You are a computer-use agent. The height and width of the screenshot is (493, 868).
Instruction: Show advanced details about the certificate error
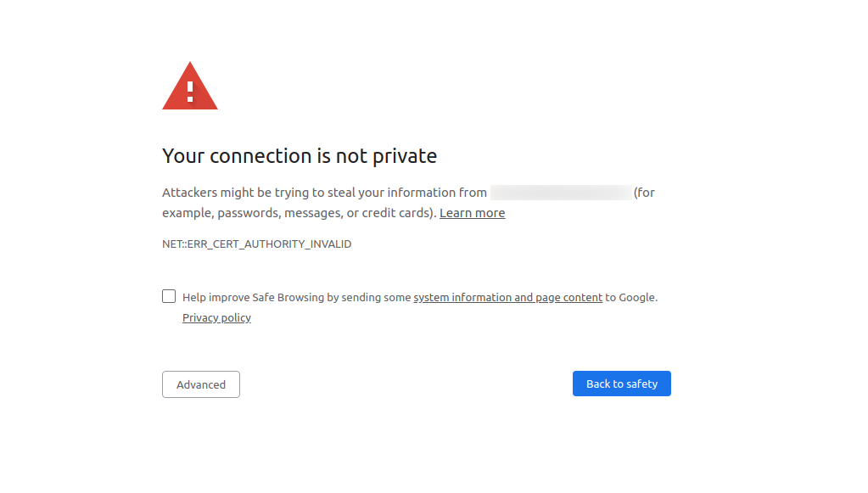200,384
